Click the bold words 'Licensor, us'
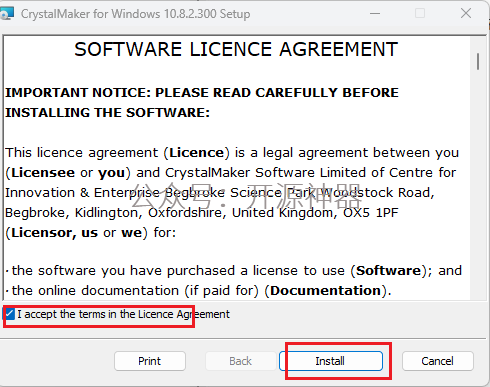Screen dimensions: 490x387 pyautogui.click(x=54, y=233)
